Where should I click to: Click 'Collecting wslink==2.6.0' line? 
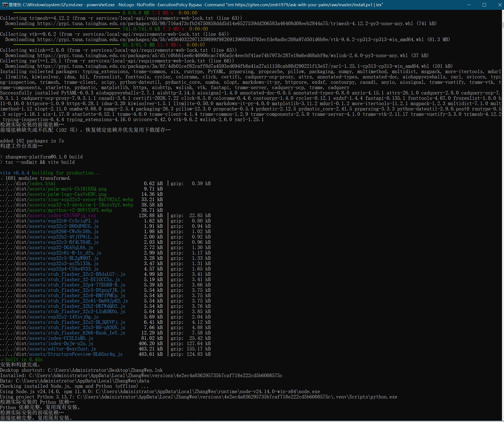pyautogui.click(x=118, y=50)
